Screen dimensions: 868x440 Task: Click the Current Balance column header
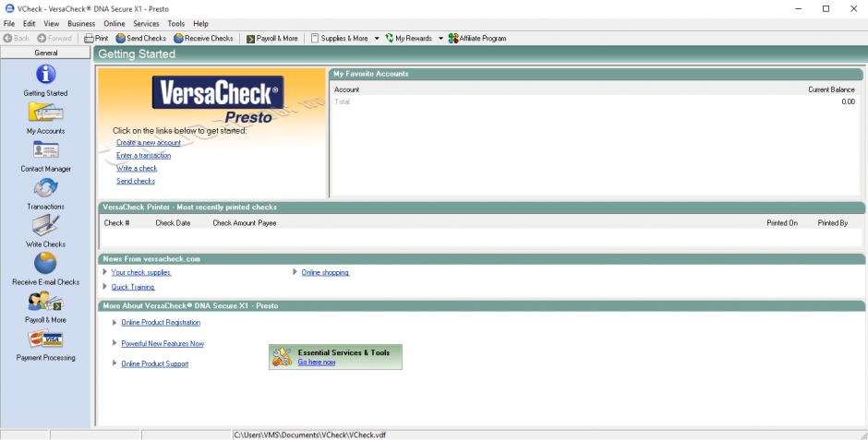(x=831, y=89)
